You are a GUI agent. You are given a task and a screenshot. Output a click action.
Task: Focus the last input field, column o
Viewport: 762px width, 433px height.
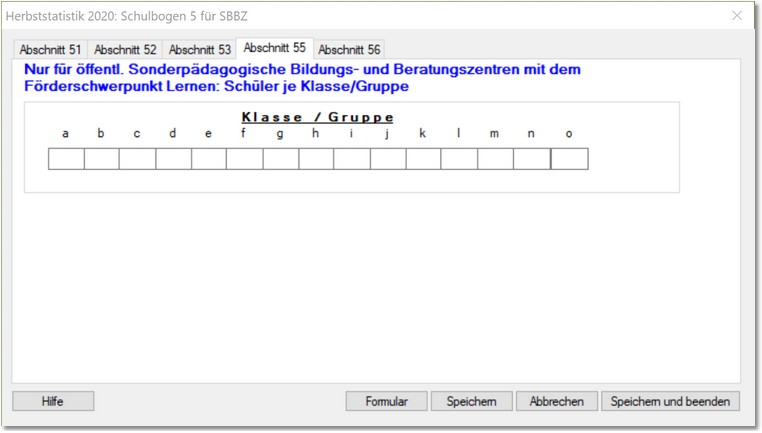[569, 159]
